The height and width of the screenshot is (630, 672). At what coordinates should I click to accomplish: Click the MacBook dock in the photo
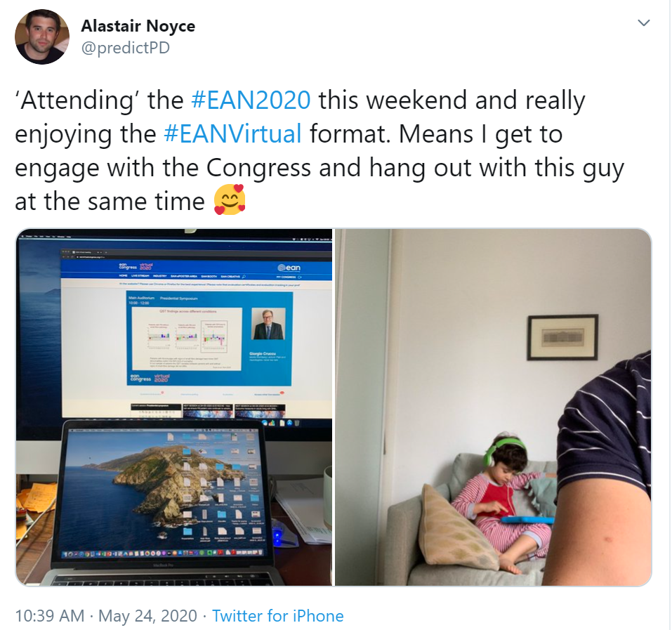pyautogui.click(x=162, y=553)
